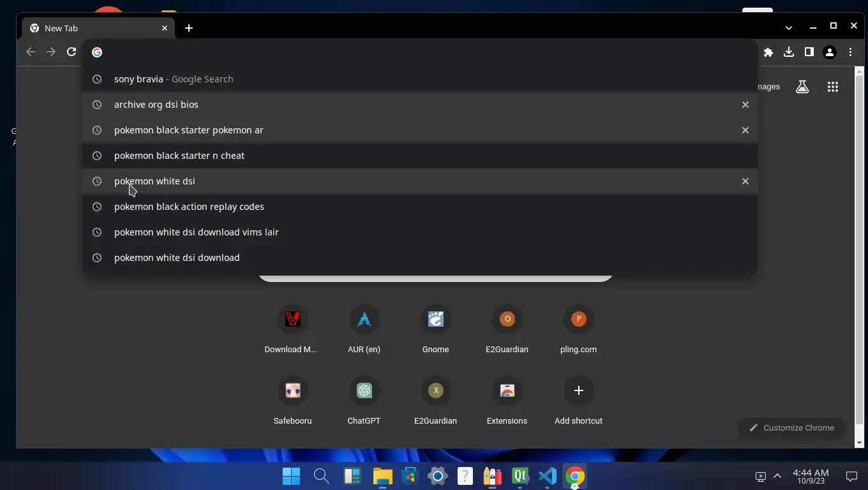Image resolution: width=868 pixels, height=490 pixels.
Task: Open the bottles app icon in taskbar
Action: (x=492, y=476)
